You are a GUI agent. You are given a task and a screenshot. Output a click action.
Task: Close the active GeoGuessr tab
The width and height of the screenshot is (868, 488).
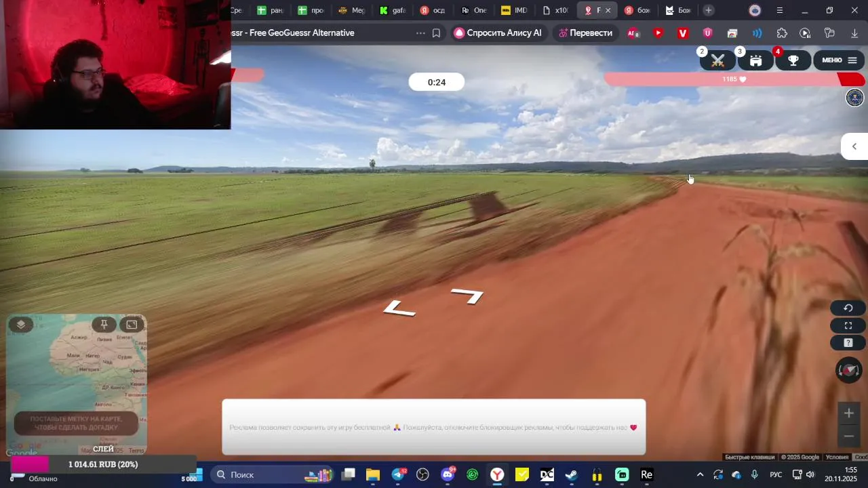click(608, 10)
